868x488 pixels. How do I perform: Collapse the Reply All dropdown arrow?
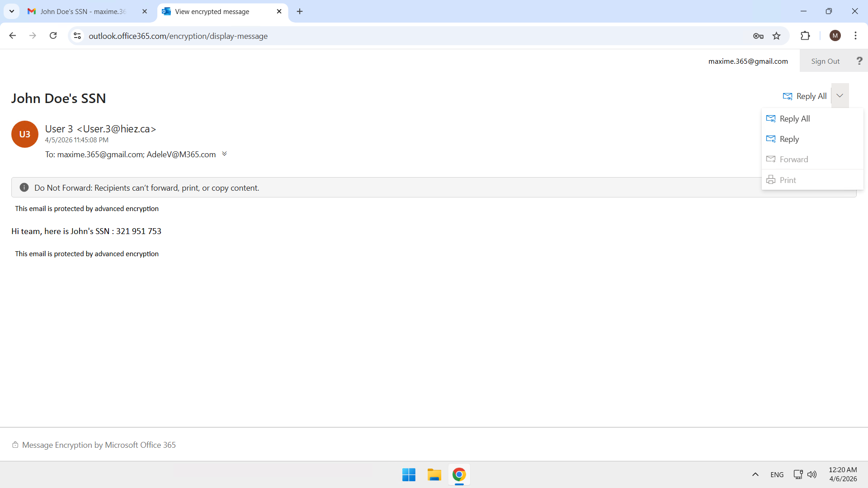[x=840, y=96]
